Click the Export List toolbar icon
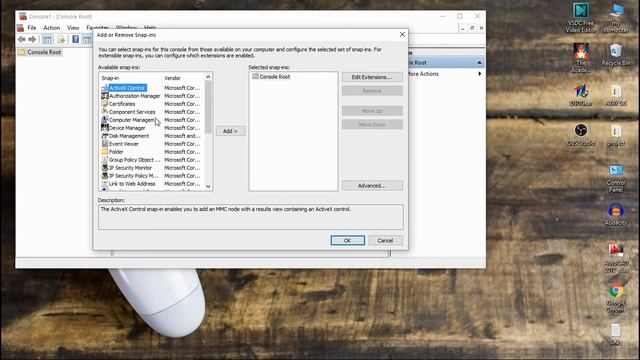The width and height of the screenshot is (640, 360). (61, 39)
